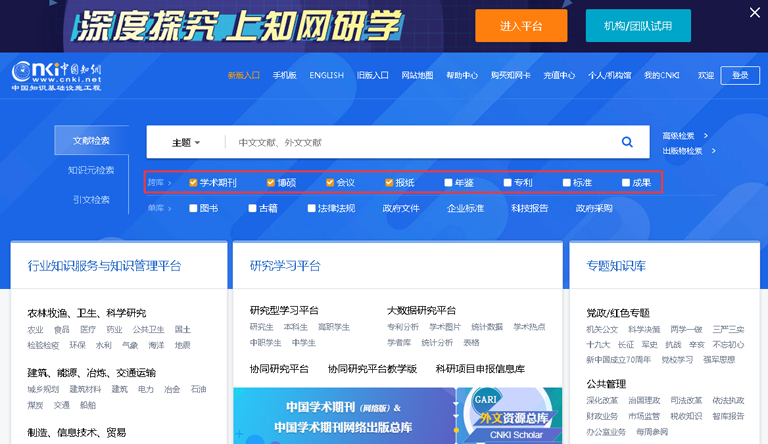Check the 法律法规 checkbox
768x444 pixels.
click(x=312, y=208)
